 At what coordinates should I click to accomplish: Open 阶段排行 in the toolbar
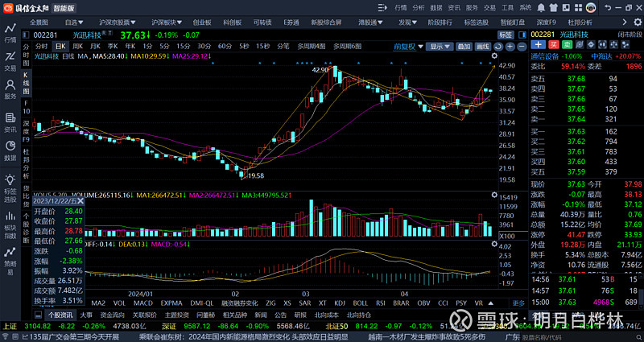click(440, 23)
